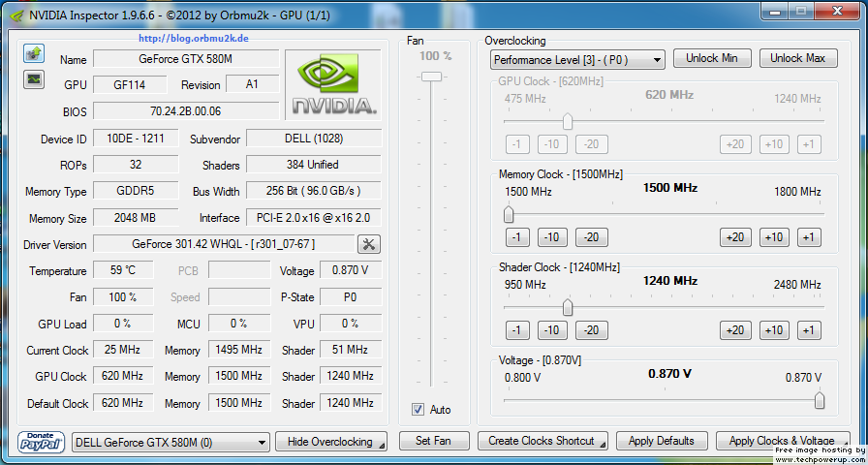Click the GPU Clock slider handle
Screen dimensions: 868x465
pyautogui.click(x=568, y=121)
